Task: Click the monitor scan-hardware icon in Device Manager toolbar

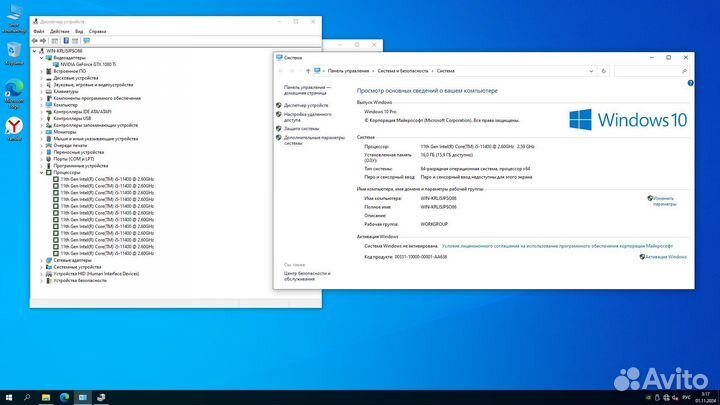Action: 86,41
